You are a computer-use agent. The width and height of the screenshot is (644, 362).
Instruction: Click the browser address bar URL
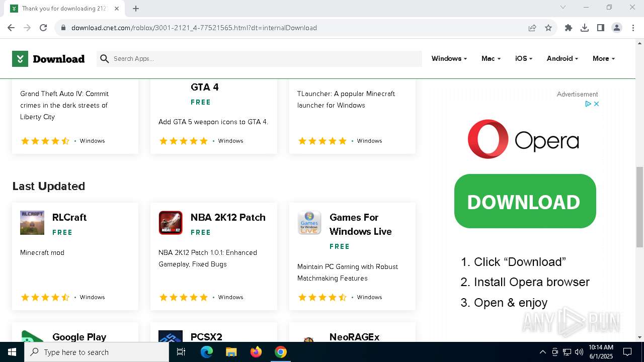(194, 28)
